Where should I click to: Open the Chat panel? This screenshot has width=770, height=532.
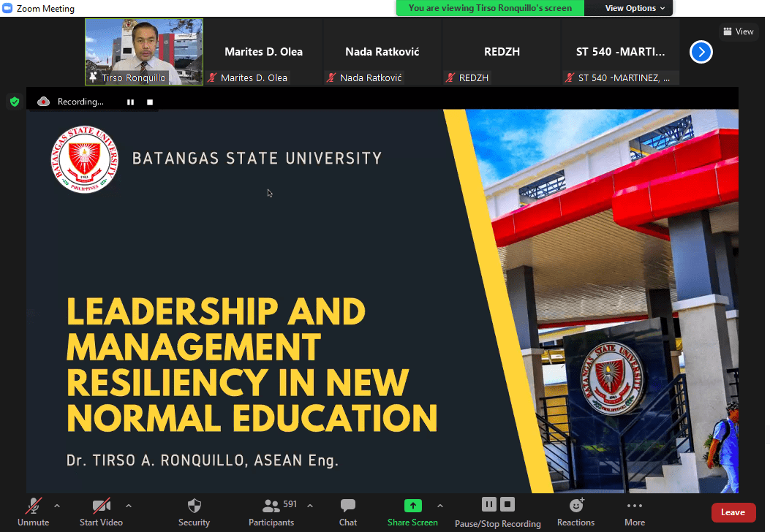(348, 506)
